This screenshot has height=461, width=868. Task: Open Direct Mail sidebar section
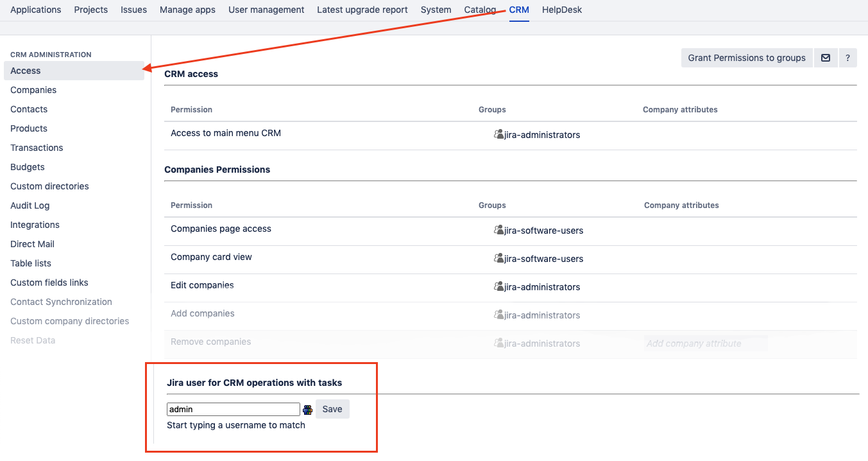click(32, 244)
